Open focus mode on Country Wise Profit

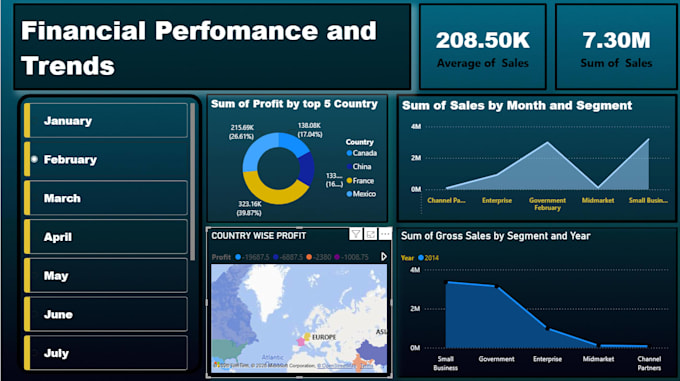[370, 234]
